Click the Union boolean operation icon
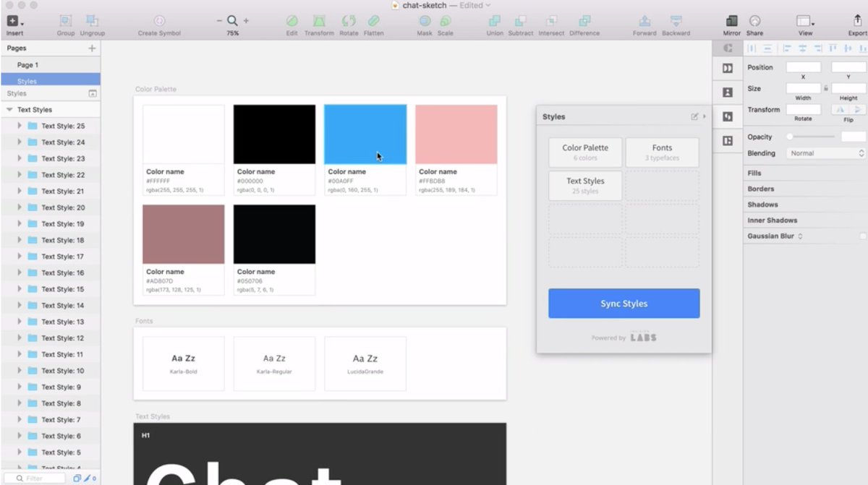 495,22
